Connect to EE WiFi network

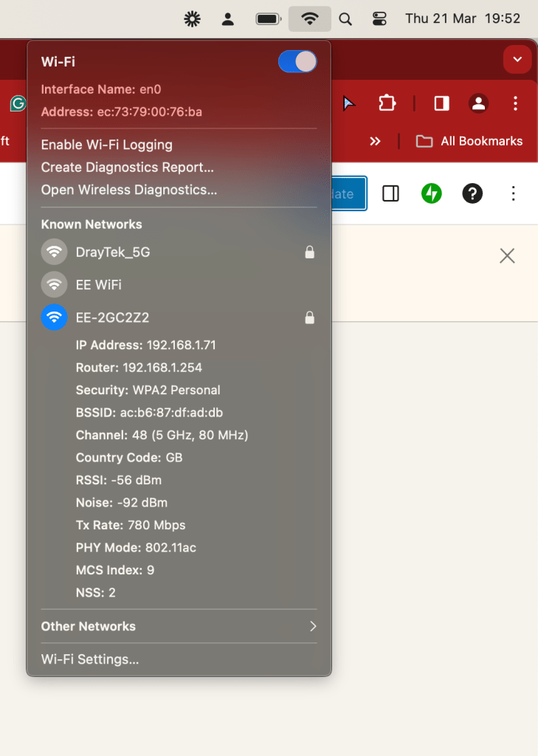(x=179, y=285)
